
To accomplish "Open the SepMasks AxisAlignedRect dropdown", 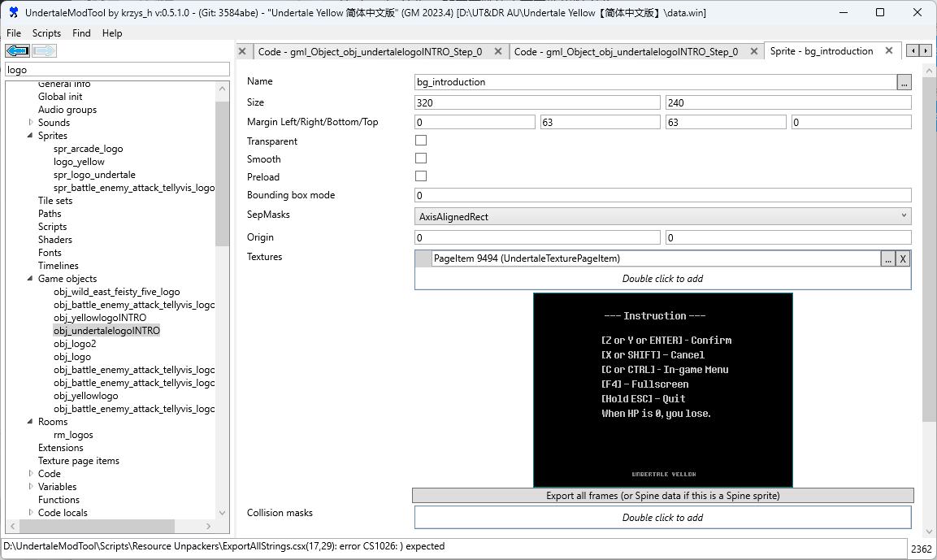I will click(662, 216).
